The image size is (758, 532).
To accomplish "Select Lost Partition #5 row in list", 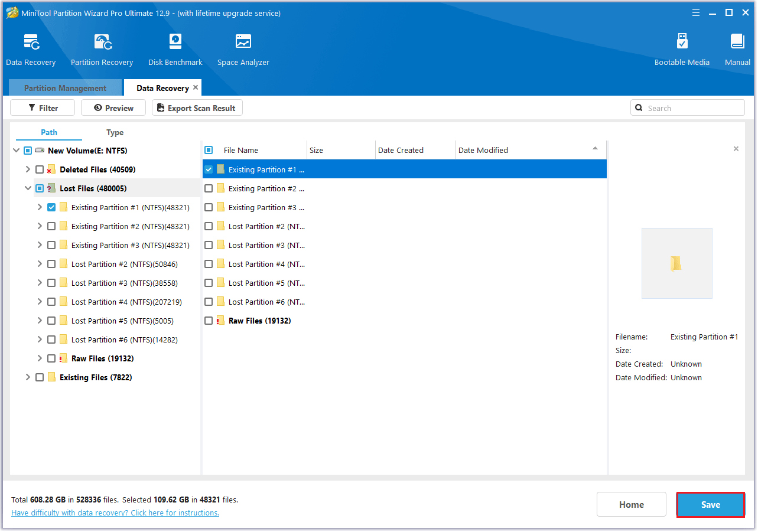I will pos(404,283).
